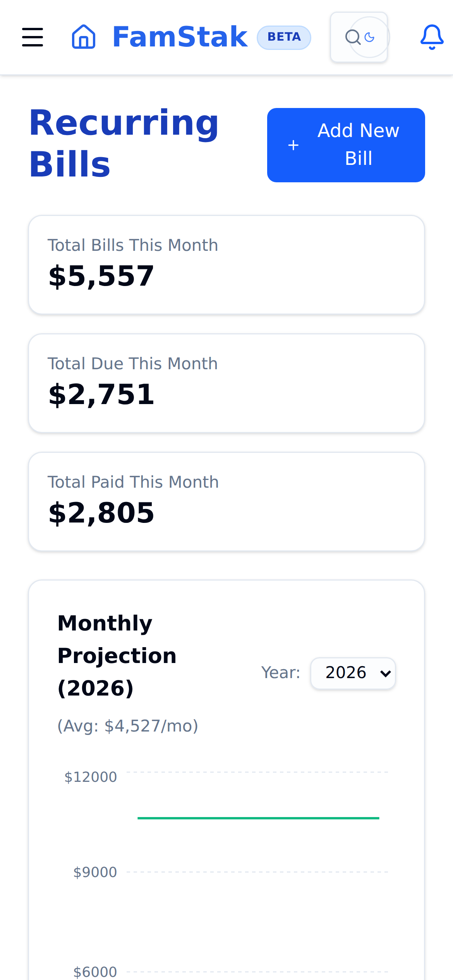Click the green projection line in chart
Viewport: 453px width, 980px height.
click(258, 818)
